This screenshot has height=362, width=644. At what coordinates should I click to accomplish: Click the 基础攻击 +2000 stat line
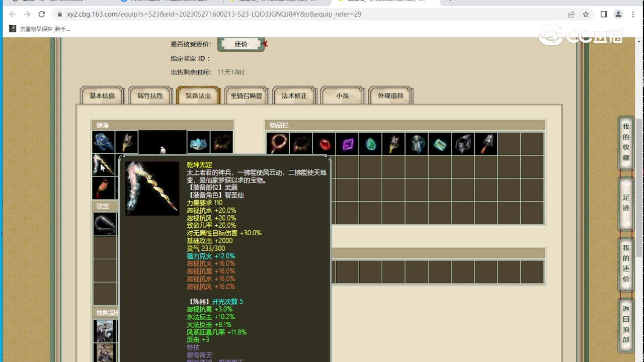210,241
